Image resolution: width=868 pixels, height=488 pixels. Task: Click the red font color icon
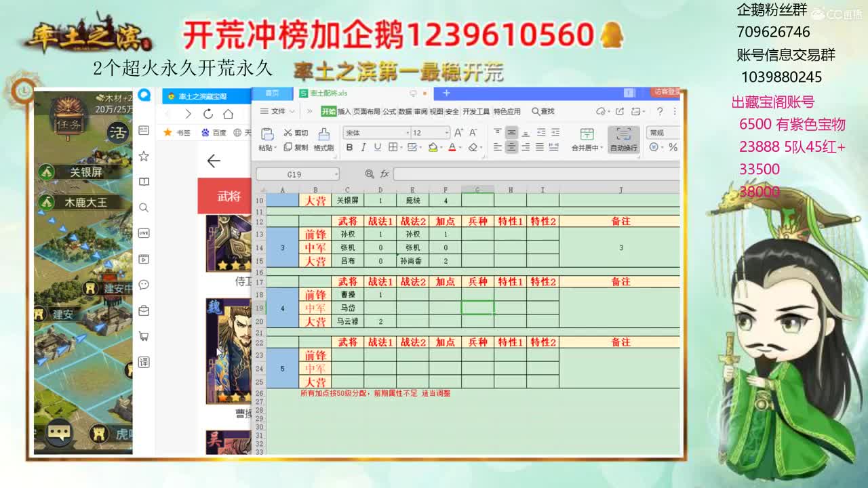click(x=452, y=147)
